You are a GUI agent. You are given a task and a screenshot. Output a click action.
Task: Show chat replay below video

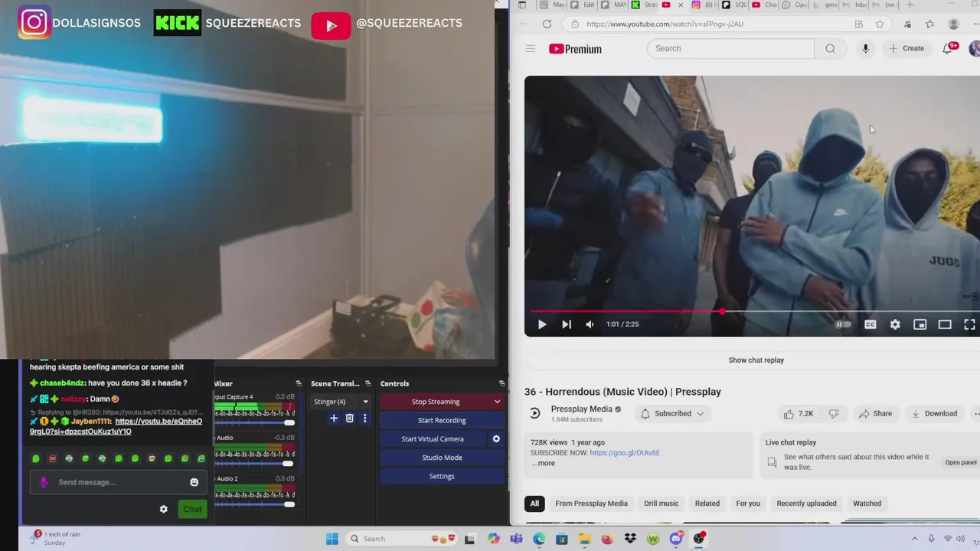(756, 360)
